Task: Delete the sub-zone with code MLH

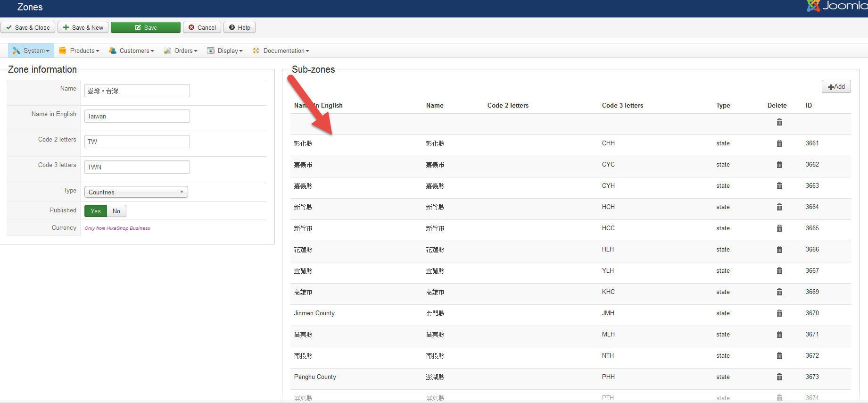Action: (x=779, y=335)
